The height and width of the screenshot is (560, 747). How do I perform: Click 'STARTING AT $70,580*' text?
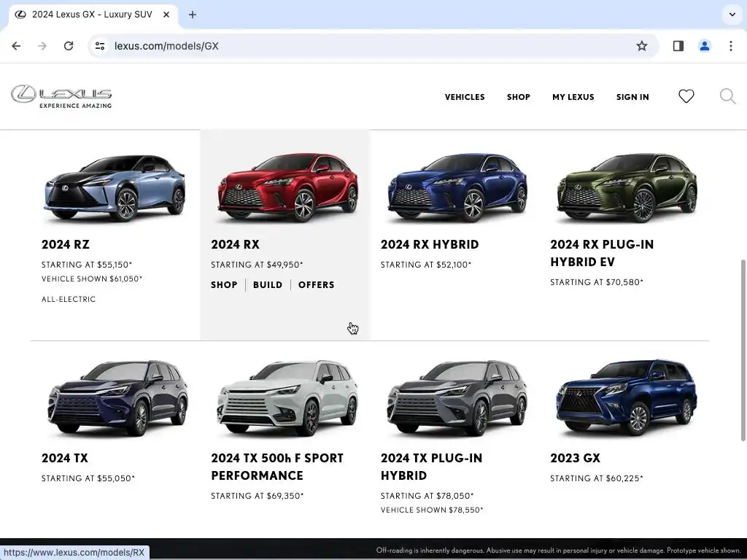(597, 282)
